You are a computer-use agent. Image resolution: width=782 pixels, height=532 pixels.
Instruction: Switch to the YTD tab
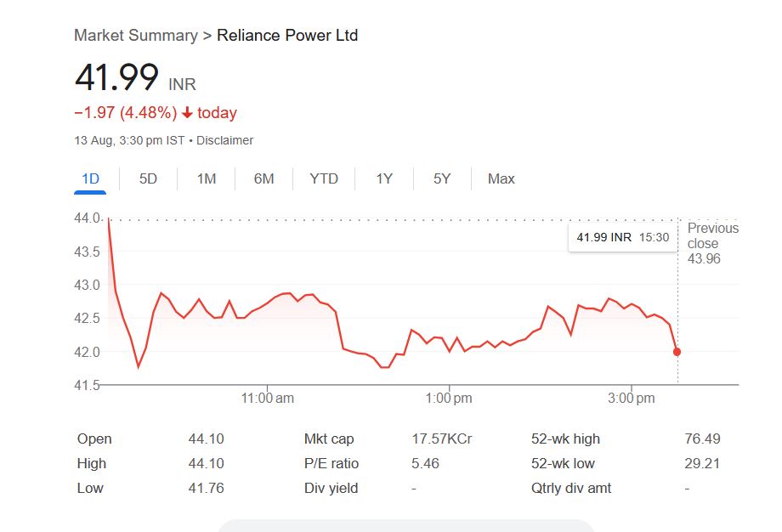[x=324, y=178]
